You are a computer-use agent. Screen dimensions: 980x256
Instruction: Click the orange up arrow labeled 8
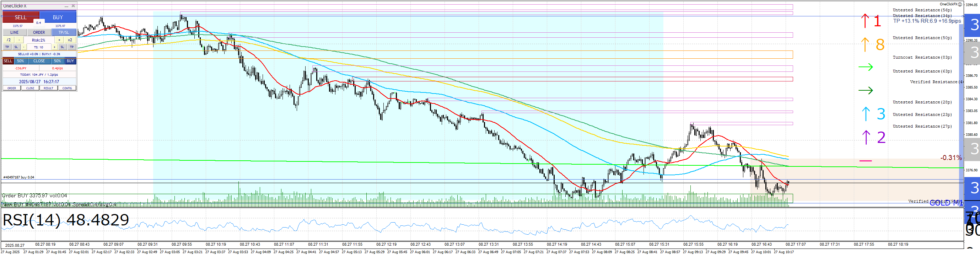[865, 44]
